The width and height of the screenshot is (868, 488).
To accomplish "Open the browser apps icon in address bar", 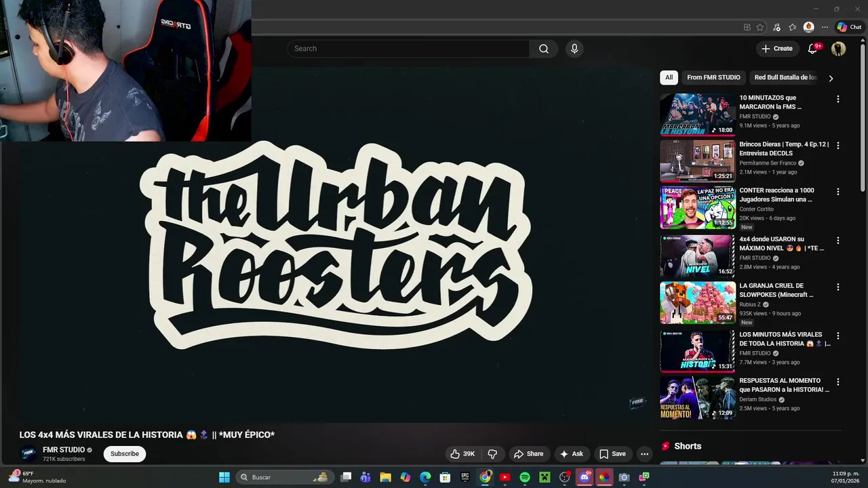I will [747, 27].
